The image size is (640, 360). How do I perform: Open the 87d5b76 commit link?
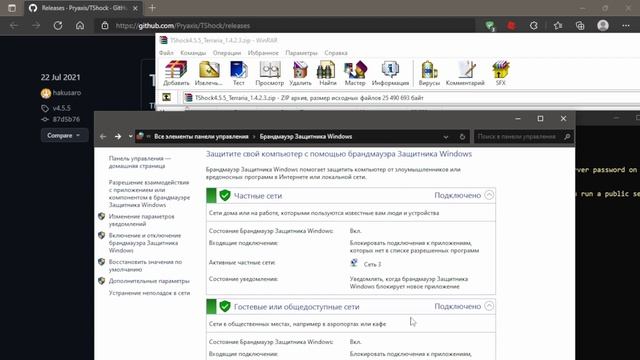point(66,119)
